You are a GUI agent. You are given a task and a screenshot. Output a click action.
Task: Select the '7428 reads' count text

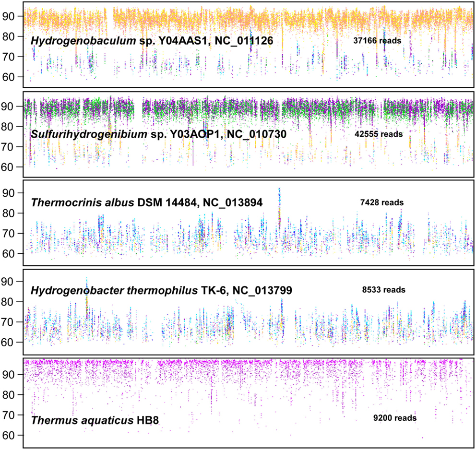point(382,202)
